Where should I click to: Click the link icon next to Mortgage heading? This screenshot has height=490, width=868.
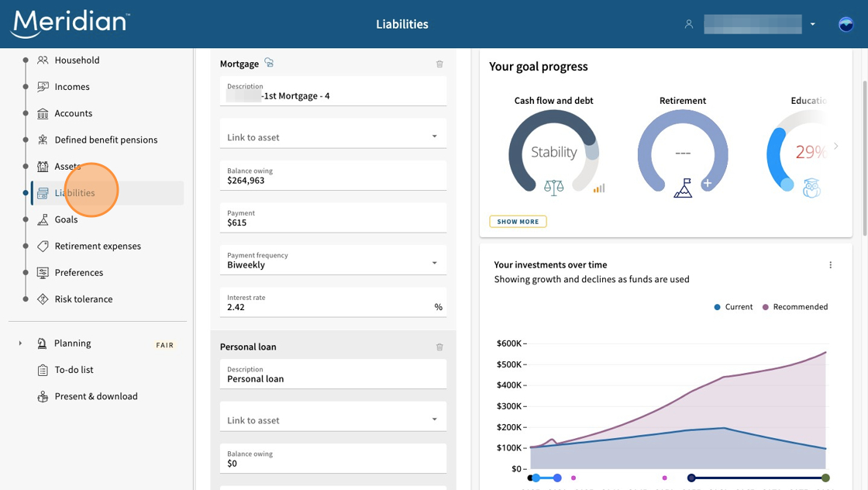[269, 63]
